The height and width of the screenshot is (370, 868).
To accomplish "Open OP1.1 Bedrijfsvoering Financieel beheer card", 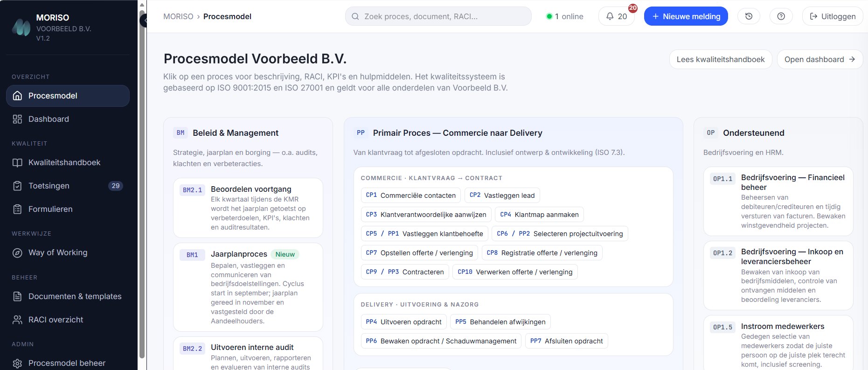I will pyautogui.click(x=778, y=201).
